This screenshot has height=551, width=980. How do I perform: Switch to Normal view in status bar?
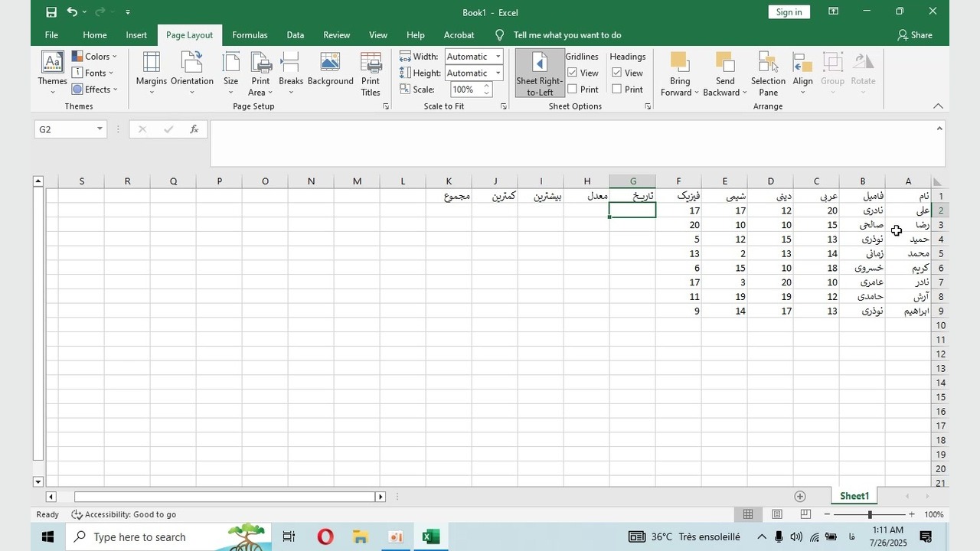[x=748, y=514]
